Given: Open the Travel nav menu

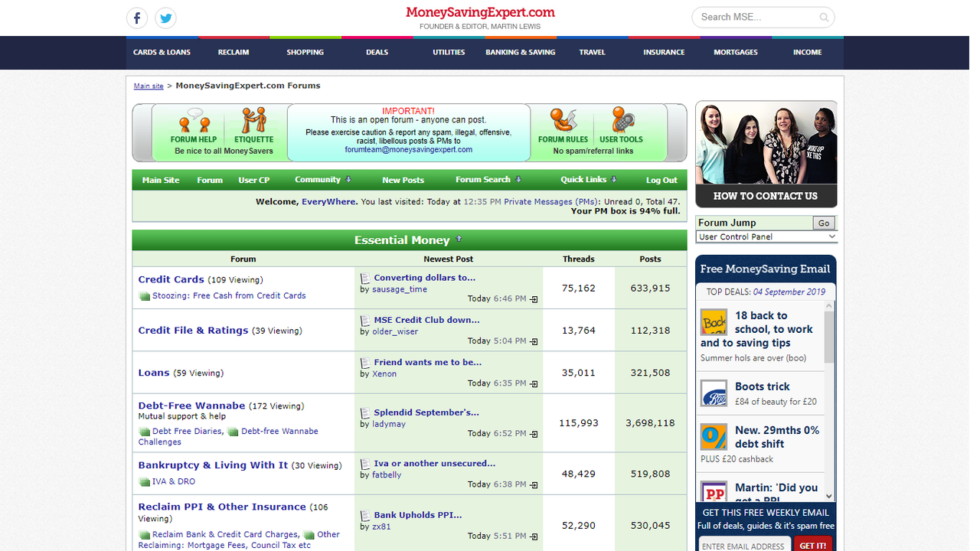Looking at the screenshot, I should click(x=593, y=53).
